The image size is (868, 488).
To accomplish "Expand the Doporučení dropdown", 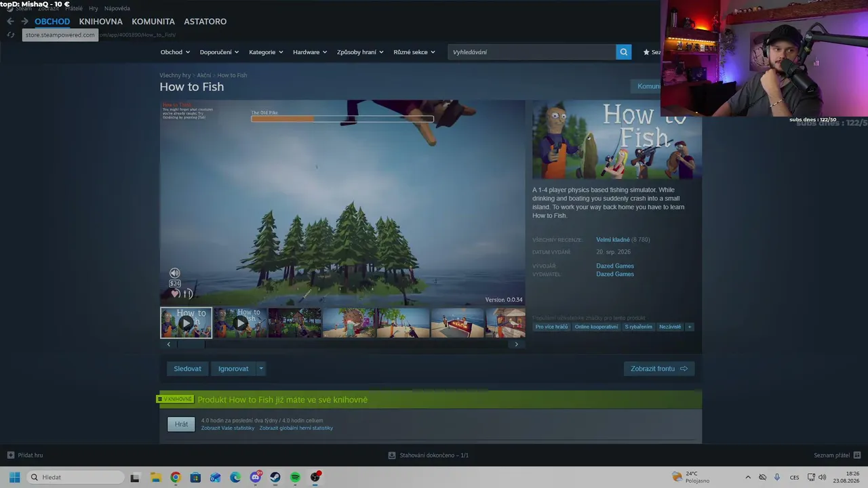I will coord(219,52).
